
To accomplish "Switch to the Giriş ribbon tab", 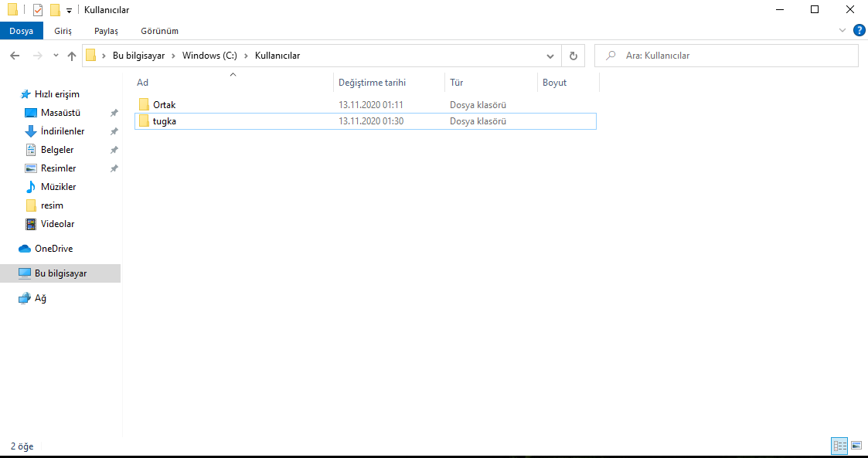I will (63, 31).
